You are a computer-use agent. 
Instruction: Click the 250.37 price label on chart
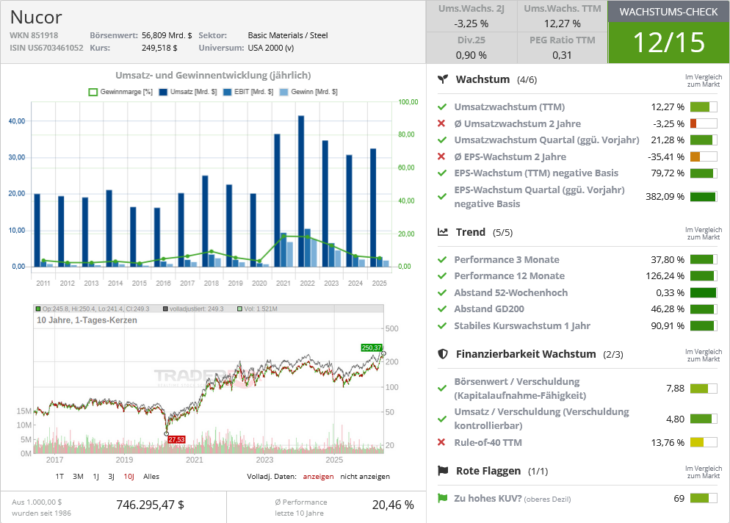point(372,347)
